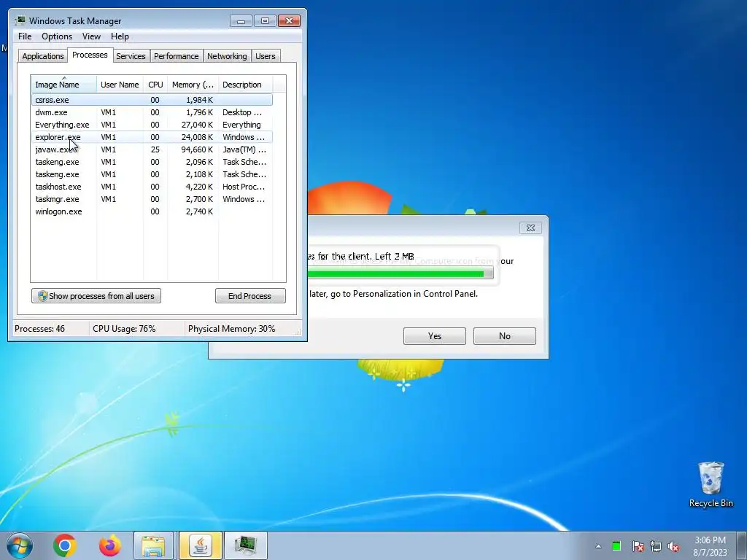The height and width of the screenshot is (560, 747).
Task: Show hidden tray icons arrow
Action: [x=598, y=546]
